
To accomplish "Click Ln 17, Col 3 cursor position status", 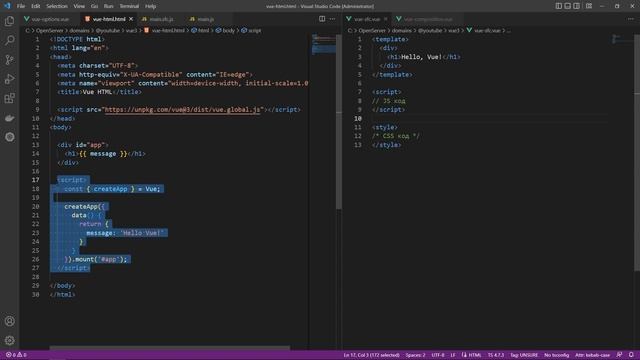I will (x=371, y=355).
